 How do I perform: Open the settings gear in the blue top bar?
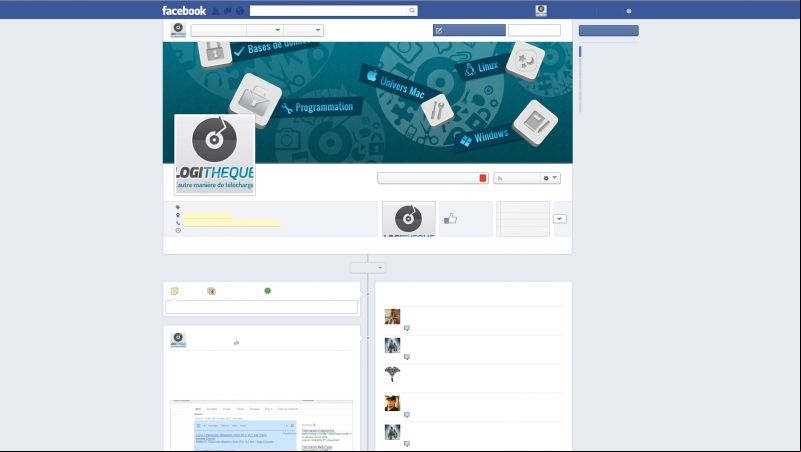click(629, 11)
